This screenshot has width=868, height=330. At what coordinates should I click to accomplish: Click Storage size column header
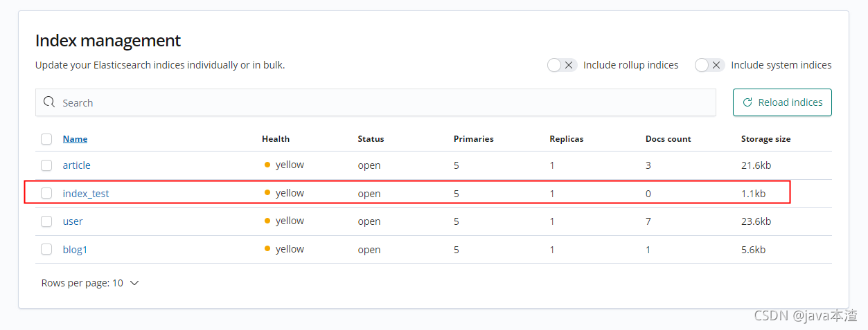pos(765,139)
